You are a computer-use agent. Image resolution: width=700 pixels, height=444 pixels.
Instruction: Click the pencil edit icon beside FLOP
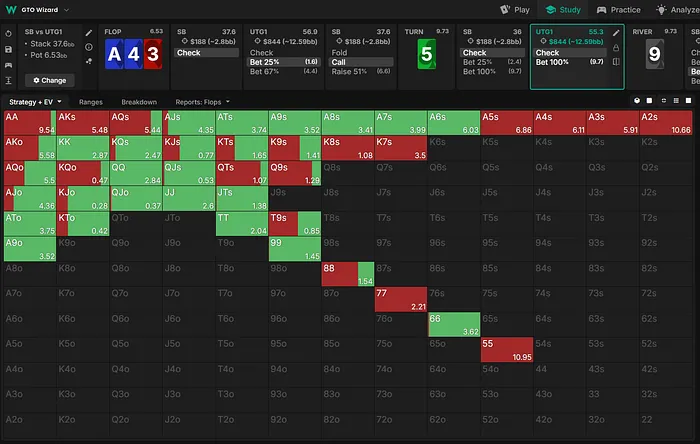pyautogui.click(x=89, y=33)
